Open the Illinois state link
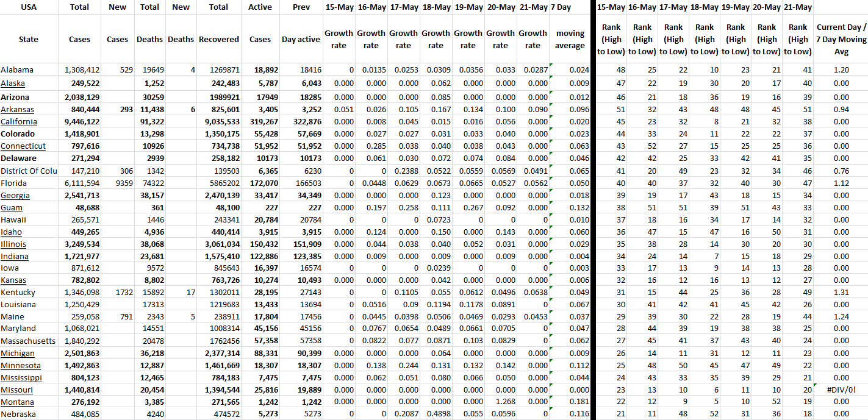The width and height of the screenshot is (868, 420). pos(13,244)
